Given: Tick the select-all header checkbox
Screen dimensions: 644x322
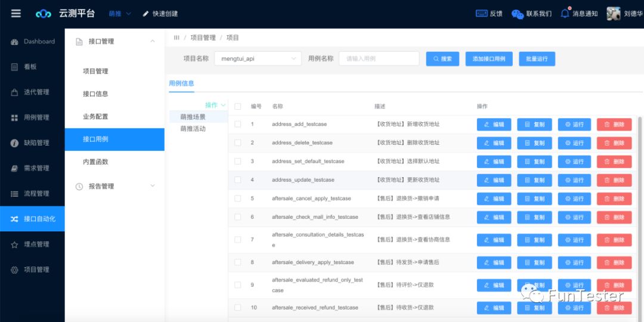Looking at the screenshot, I should coord(237,106).
